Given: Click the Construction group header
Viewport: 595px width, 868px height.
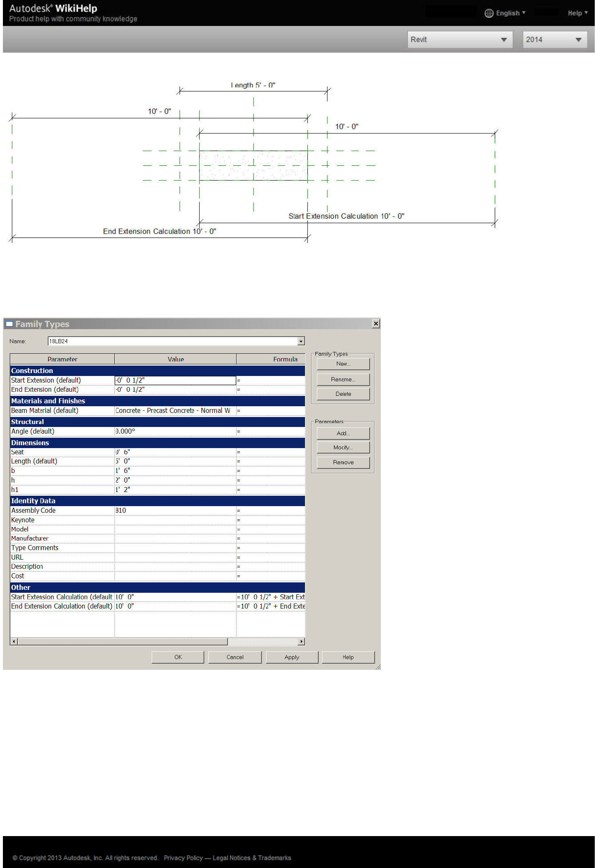Looking at the screenshot, I should click(x=157, y=371).
